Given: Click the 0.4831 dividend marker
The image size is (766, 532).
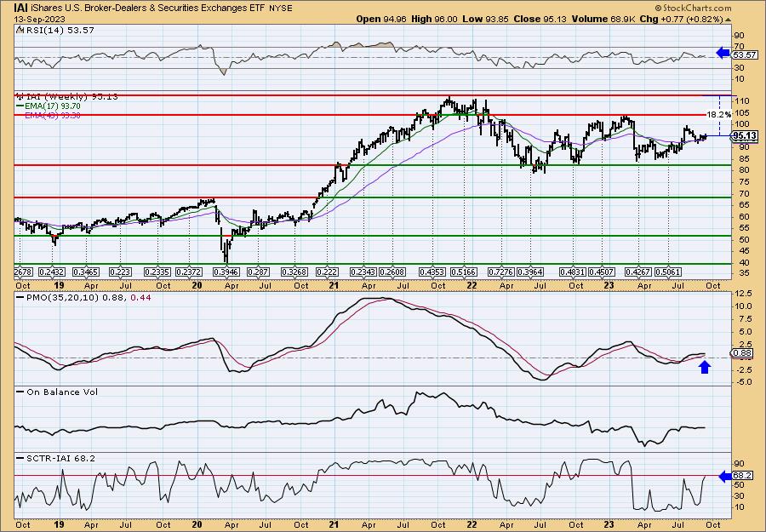Looking at the screenshot, I should click(573, 272).
